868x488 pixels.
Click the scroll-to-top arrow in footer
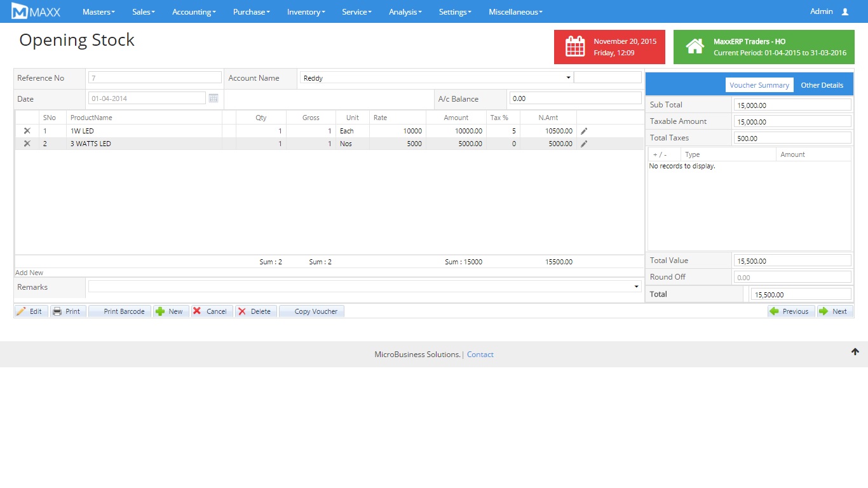coord(855,352)
